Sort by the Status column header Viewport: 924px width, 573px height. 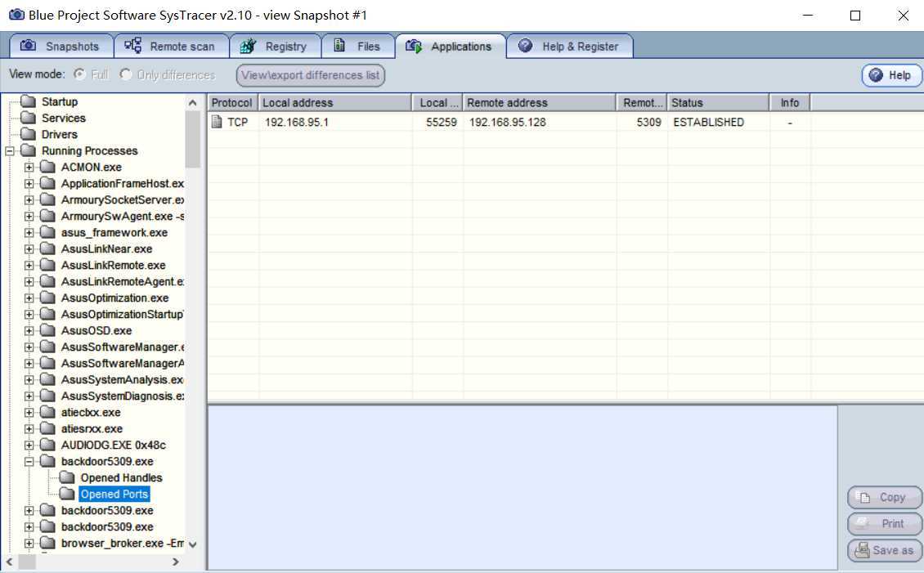click(718, 102)
